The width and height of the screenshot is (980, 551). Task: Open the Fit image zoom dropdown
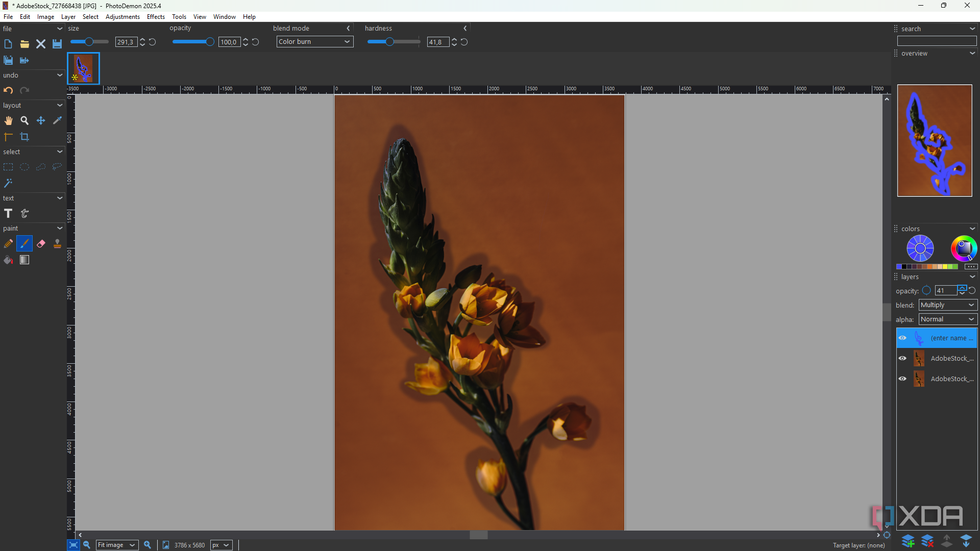[x=117, y=545]
